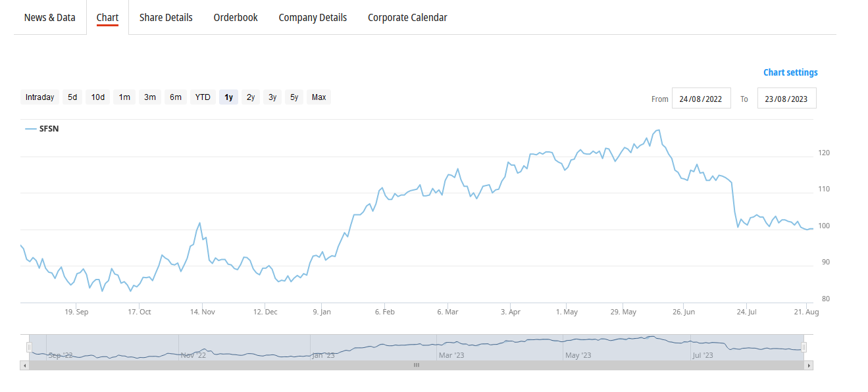Open the Corporate Calendar tab
Screen dimensions: 868x392
pos(407,18)
